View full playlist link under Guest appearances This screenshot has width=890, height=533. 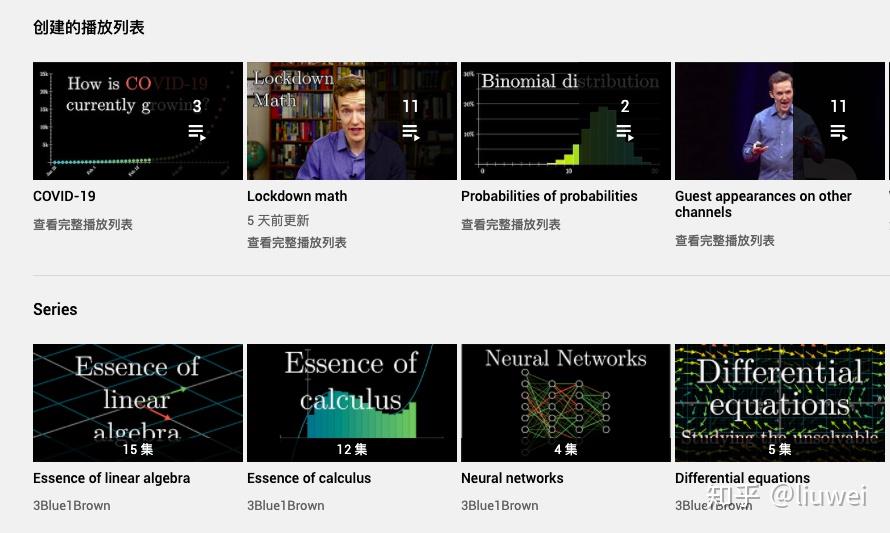[725, 241]
